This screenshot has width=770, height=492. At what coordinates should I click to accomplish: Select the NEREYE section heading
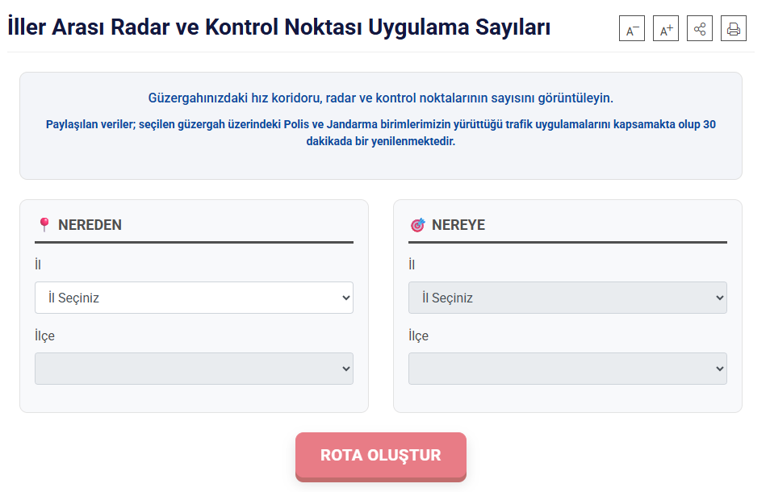pos(458,225)
